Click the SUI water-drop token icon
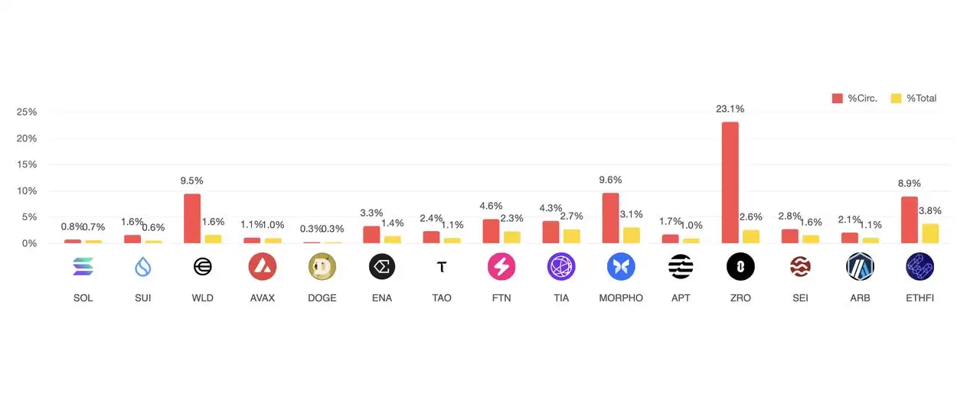Screen dimensions: 980x413 (142, 266)
